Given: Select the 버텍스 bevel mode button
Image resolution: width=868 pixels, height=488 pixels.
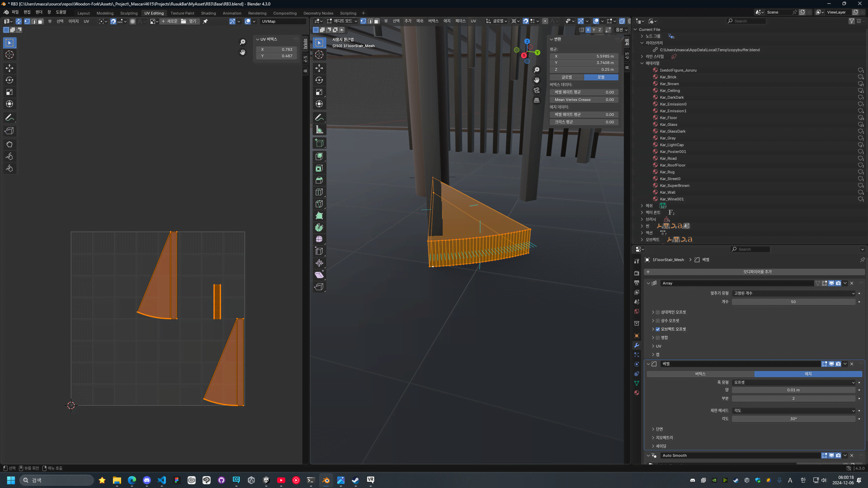Looking at the screenshot, I should 700,374.
